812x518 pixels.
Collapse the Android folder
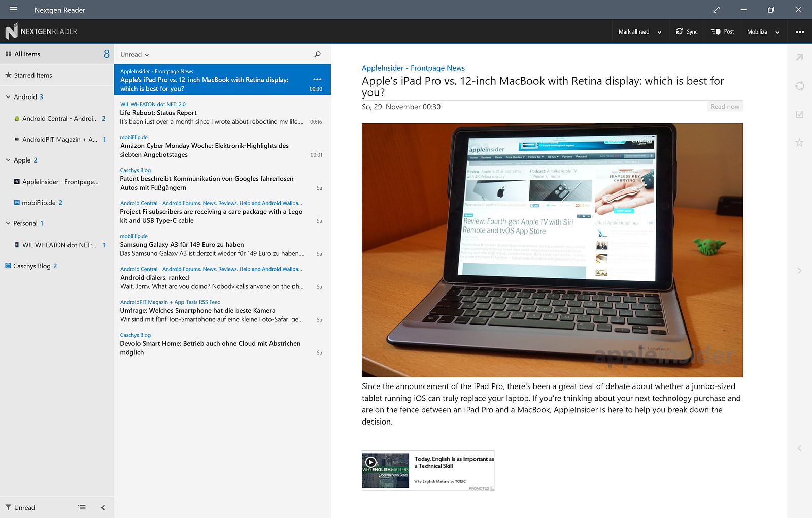pos(8,96)
